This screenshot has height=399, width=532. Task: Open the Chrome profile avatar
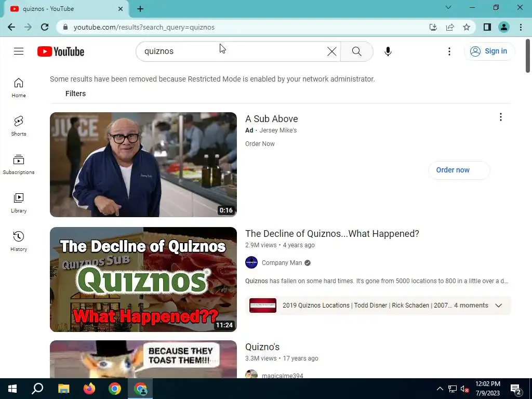click(504, 27)
